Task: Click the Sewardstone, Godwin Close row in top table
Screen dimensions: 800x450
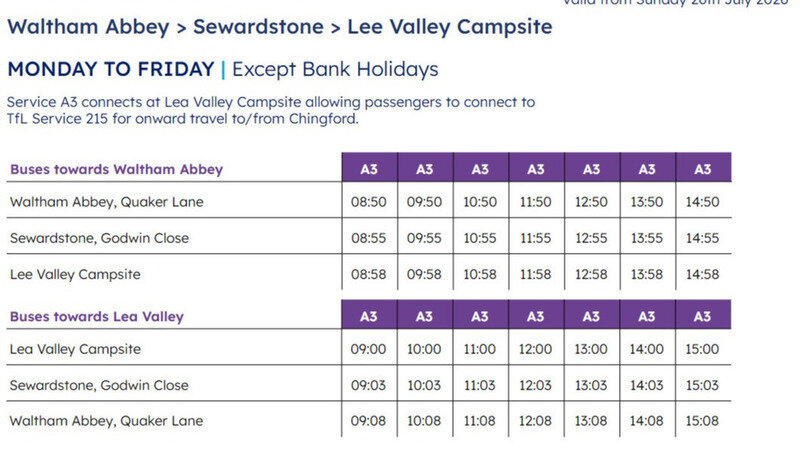Action: pyautogui.click(x=368, y=238)
